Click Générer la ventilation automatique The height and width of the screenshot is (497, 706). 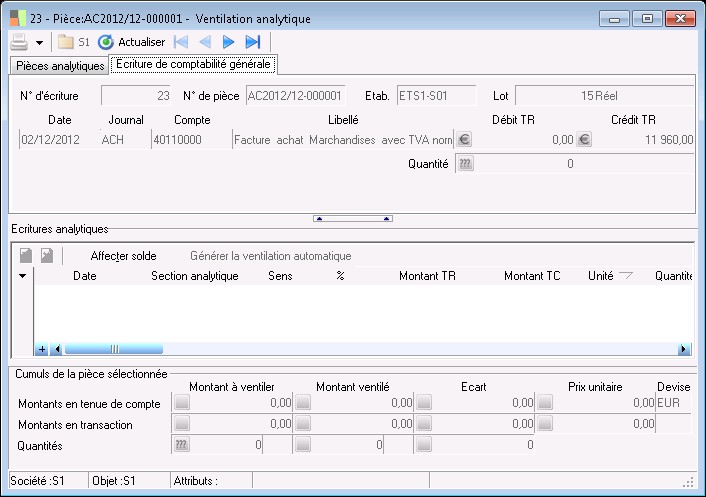tap(270, 256)
